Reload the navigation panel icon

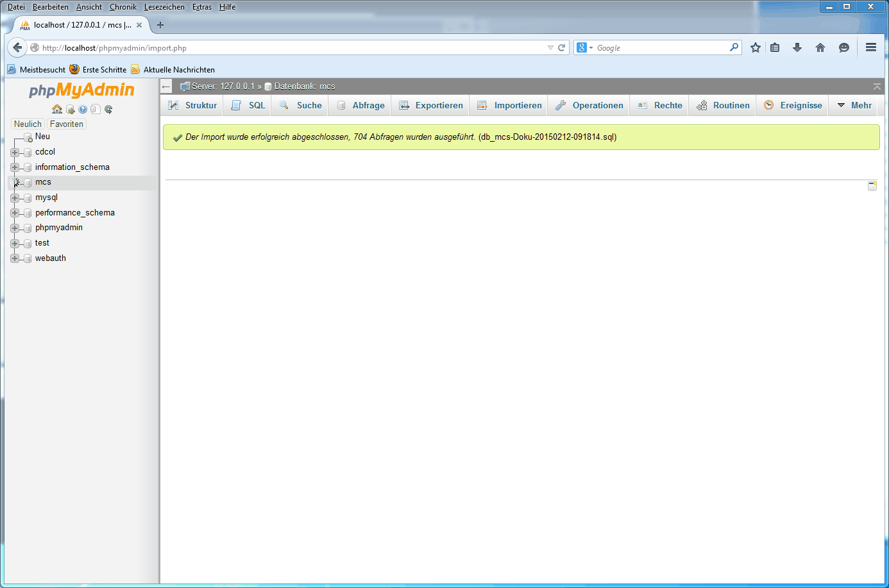(x=108, y=109)
